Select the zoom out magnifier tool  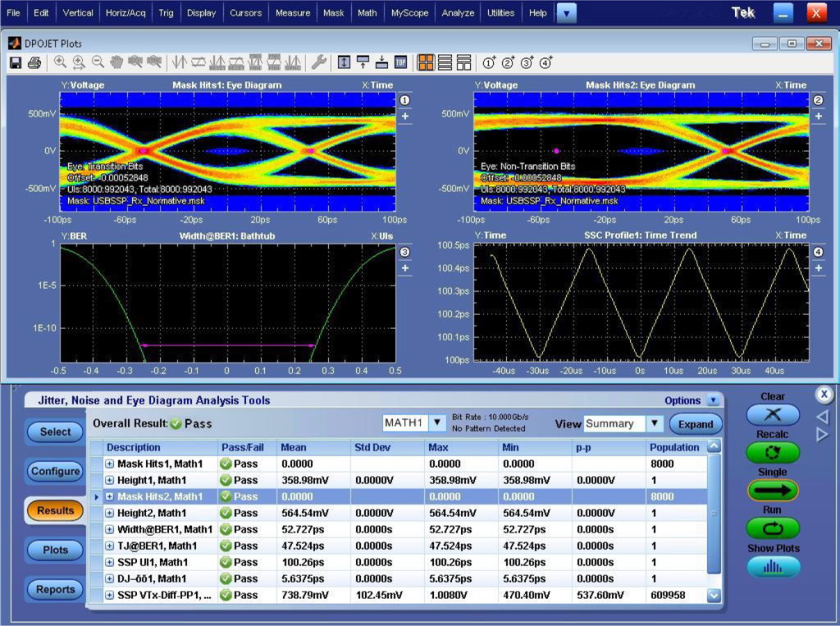point(98,62)
